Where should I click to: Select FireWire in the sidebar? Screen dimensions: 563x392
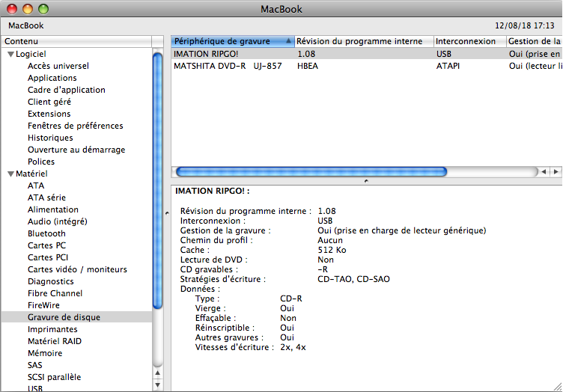click(x=44, y=305)
